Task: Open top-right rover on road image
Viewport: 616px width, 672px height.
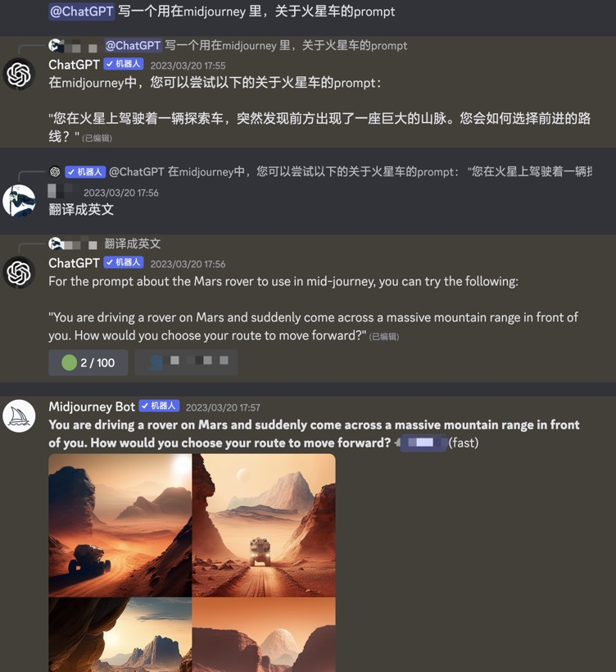Action: 264,525
